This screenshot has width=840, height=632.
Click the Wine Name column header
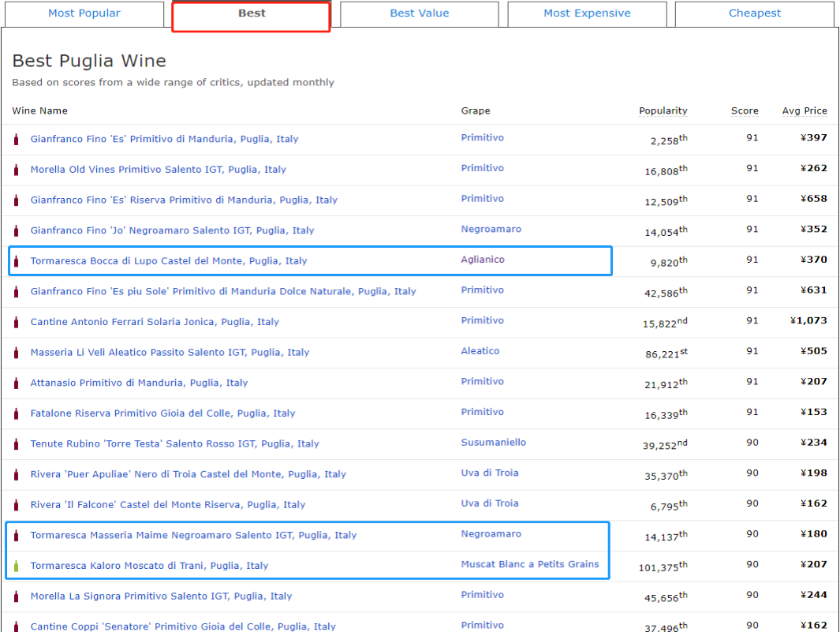tap(39, 110)
